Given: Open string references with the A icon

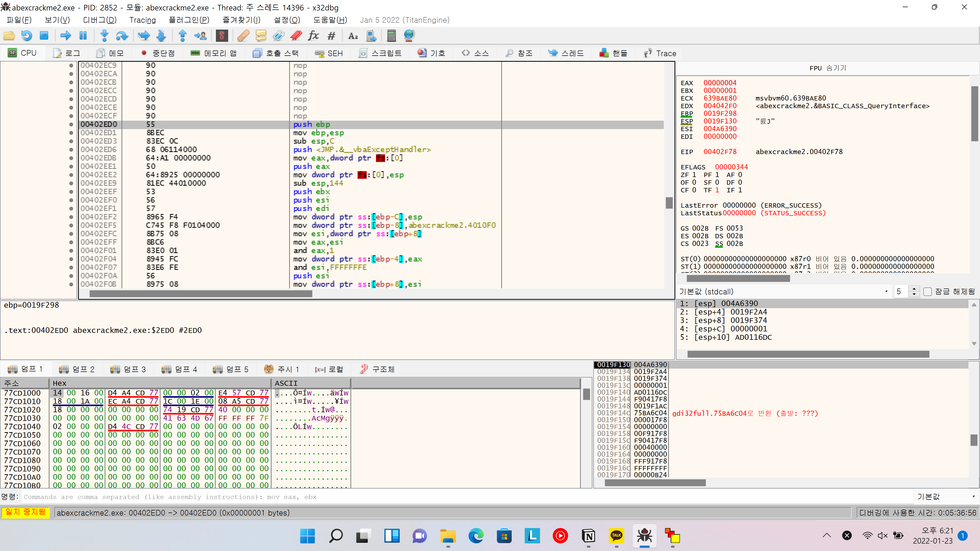Looking at the screenshot, I should click(x=353, y=36).
